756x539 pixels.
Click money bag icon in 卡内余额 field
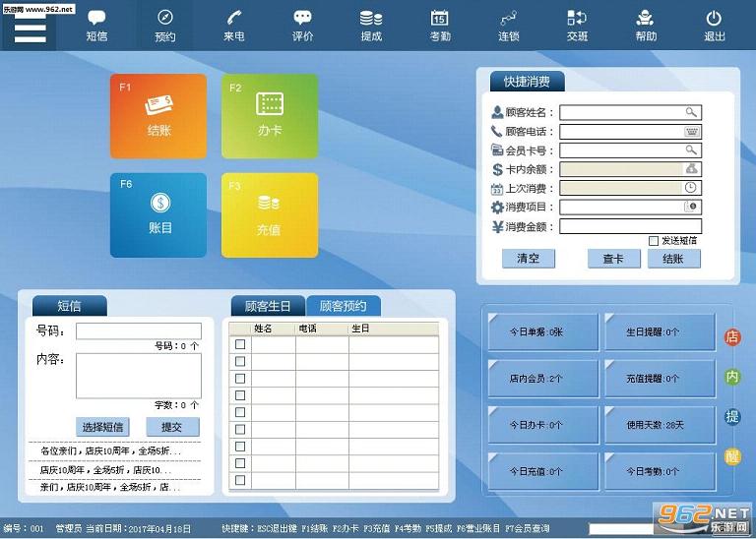[x=691, y=168]
